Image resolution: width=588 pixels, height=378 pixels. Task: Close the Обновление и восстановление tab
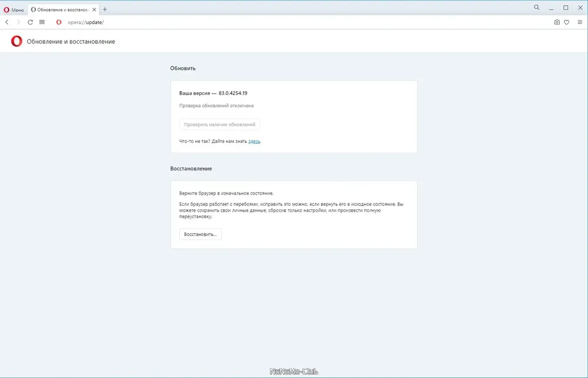(x=94, y=10)
